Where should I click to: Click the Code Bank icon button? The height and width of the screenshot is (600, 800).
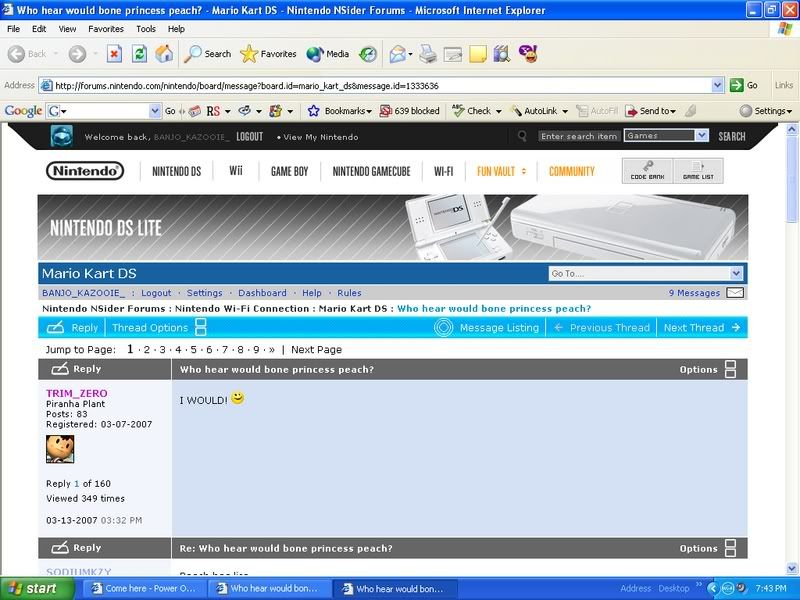click(647, 170)
